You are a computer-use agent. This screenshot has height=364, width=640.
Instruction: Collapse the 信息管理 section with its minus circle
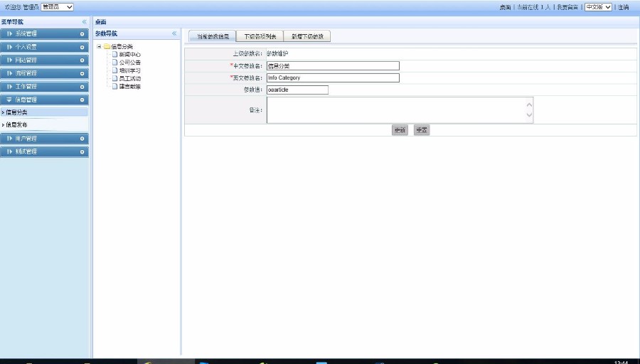click(82, 100)
